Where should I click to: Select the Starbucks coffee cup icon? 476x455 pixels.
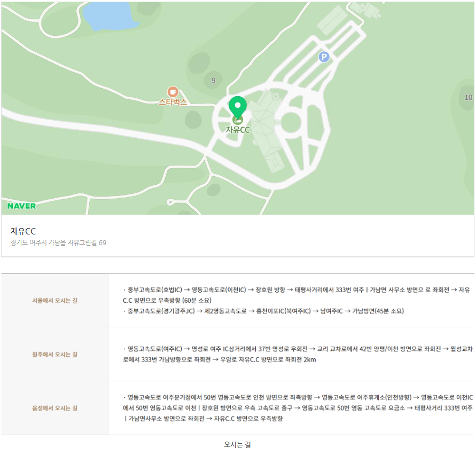coord(173,92)
